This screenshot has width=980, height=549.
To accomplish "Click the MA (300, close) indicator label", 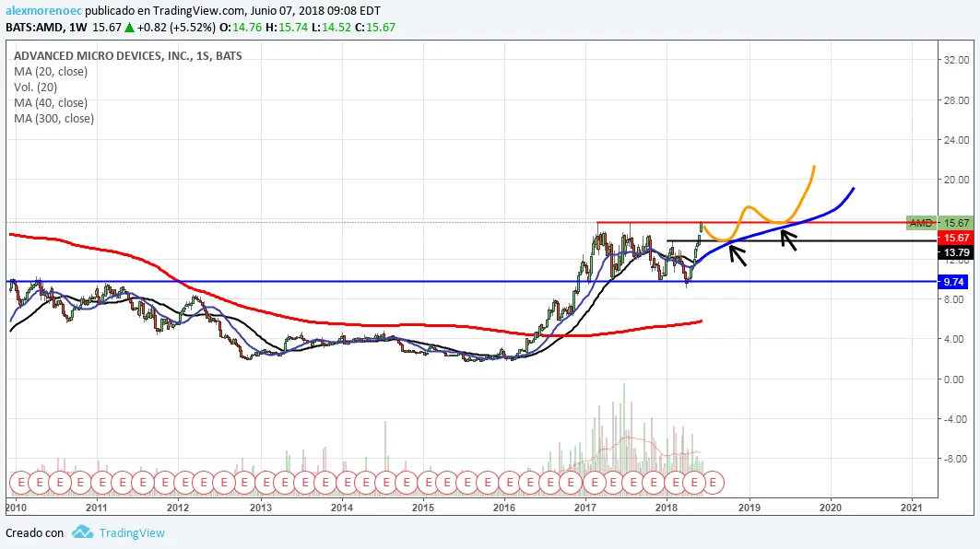I will 53,118.
